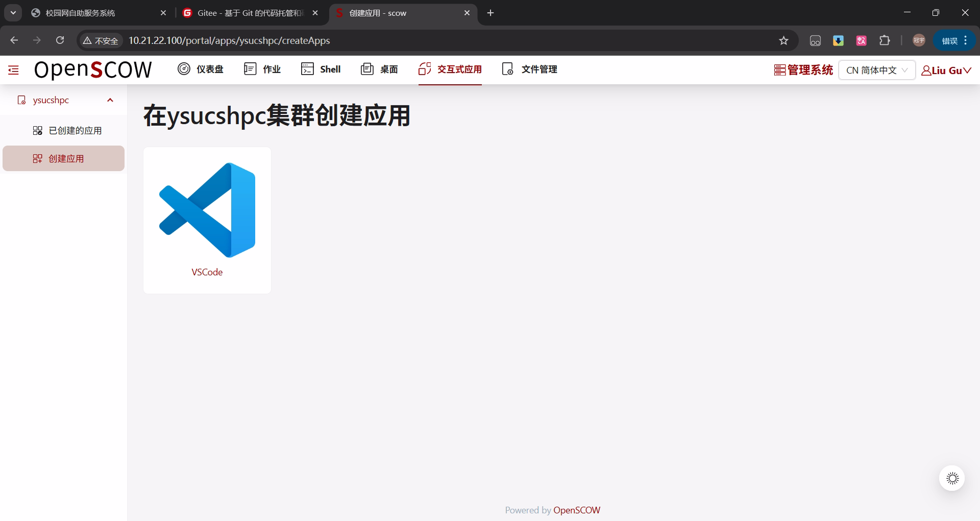Viewport: 980px width, 521px height.
Task: Open the OpenSCOW footer link
Action: tap(577, 510)
